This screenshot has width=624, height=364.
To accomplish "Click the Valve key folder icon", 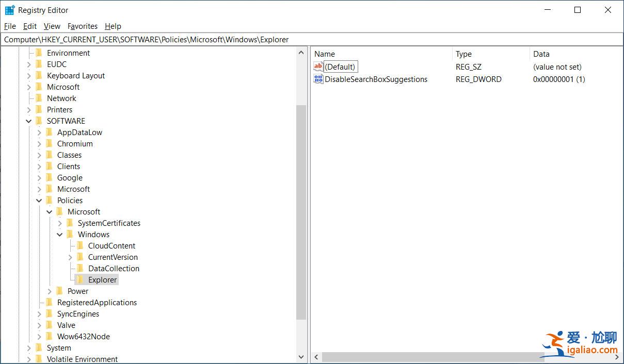I will (49, 325).
